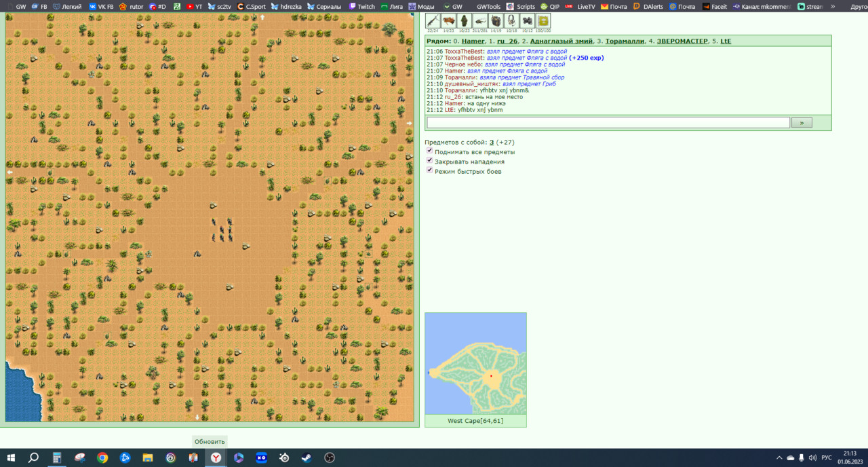Open nearby player ru_26 link
868x467 pixels.
click(x=507, y=41)
